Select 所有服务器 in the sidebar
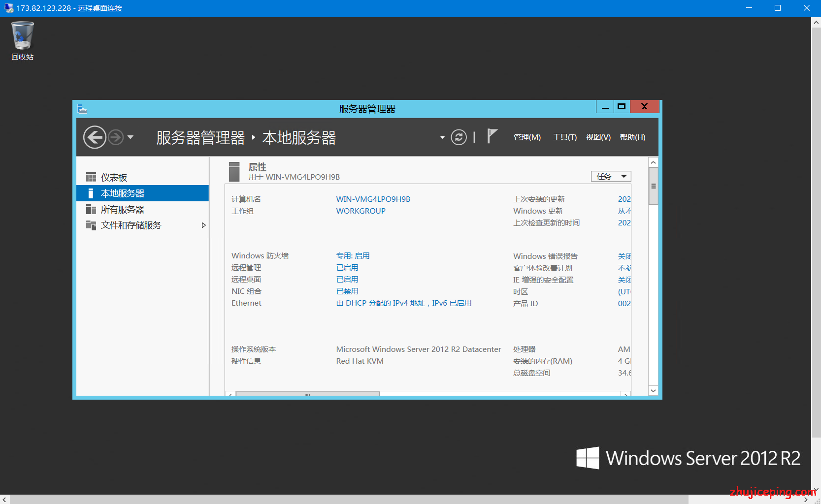The width and height of the screenshot is (821, 504). (x=143, y=210)
